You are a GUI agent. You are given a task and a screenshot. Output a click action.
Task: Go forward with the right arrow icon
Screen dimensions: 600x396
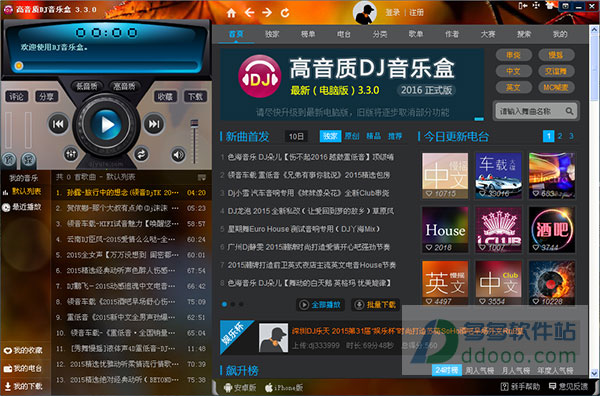pos(267,13)
